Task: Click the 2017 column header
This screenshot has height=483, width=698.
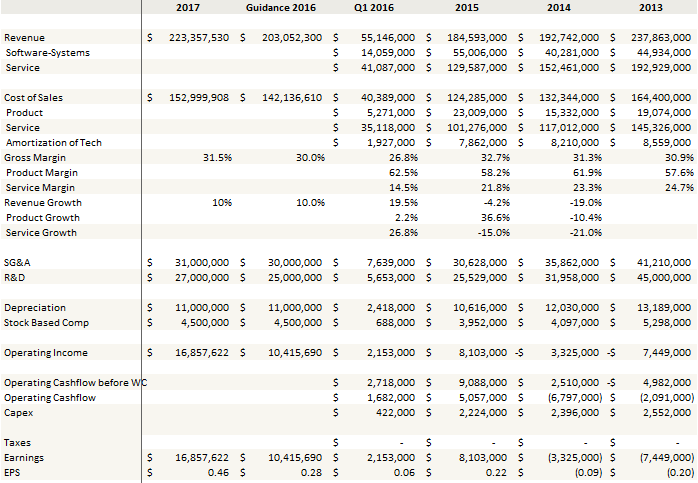Action: [191, 8]
